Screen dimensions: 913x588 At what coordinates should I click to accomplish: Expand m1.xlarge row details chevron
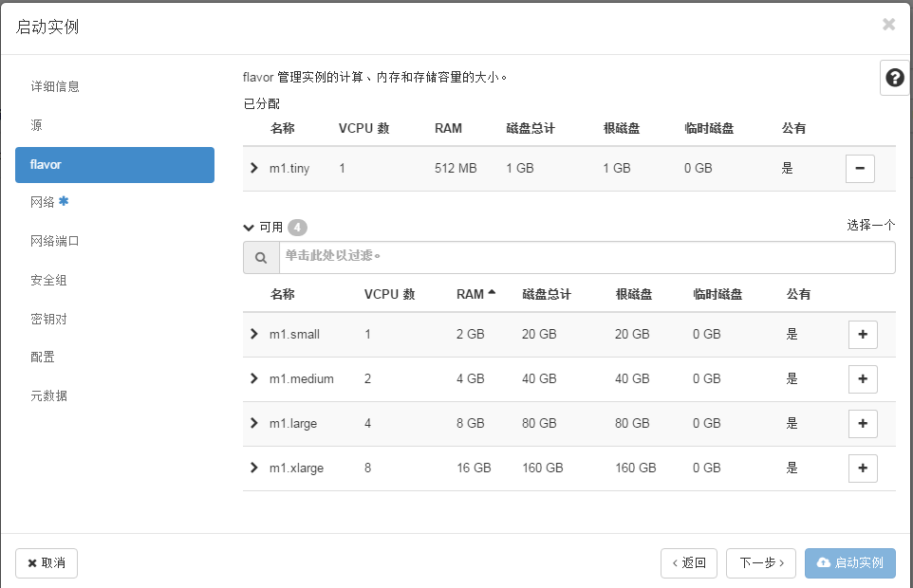(253, 468)
